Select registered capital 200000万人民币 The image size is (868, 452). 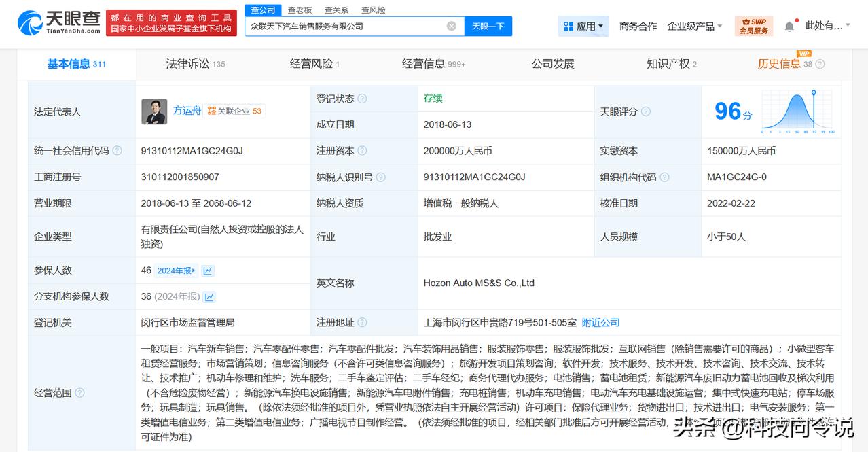coord(458,151)
